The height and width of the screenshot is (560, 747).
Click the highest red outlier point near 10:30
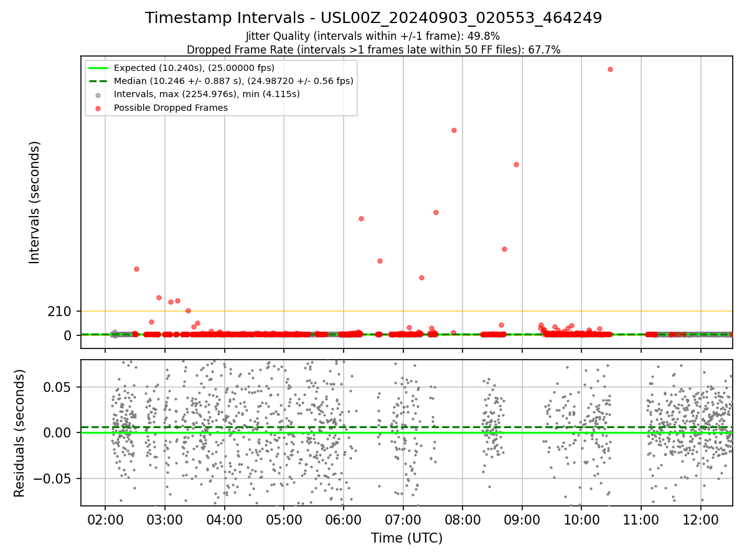(x=610, y=69)
